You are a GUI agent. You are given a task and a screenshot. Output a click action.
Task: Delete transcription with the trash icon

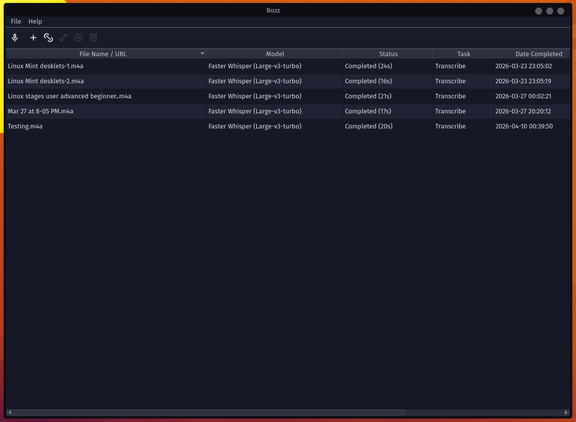(94, 37)
